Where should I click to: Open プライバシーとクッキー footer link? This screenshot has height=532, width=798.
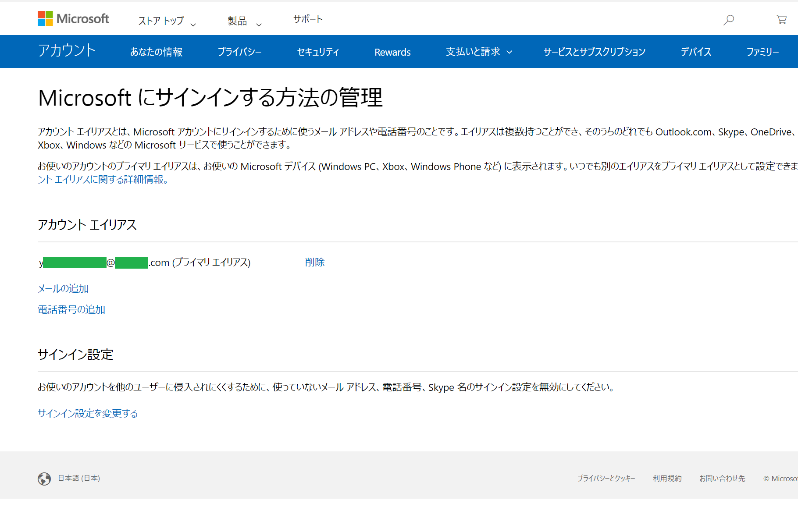[x=606, y=478]
